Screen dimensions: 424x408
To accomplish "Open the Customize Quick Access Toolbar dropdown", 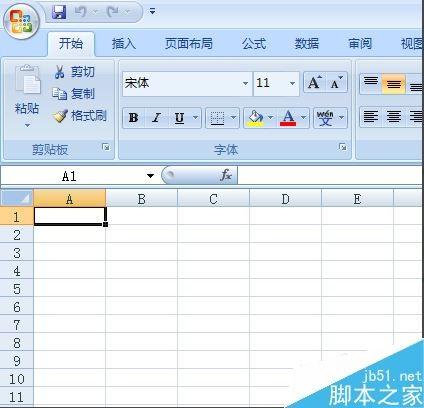I will pos(152,12).
